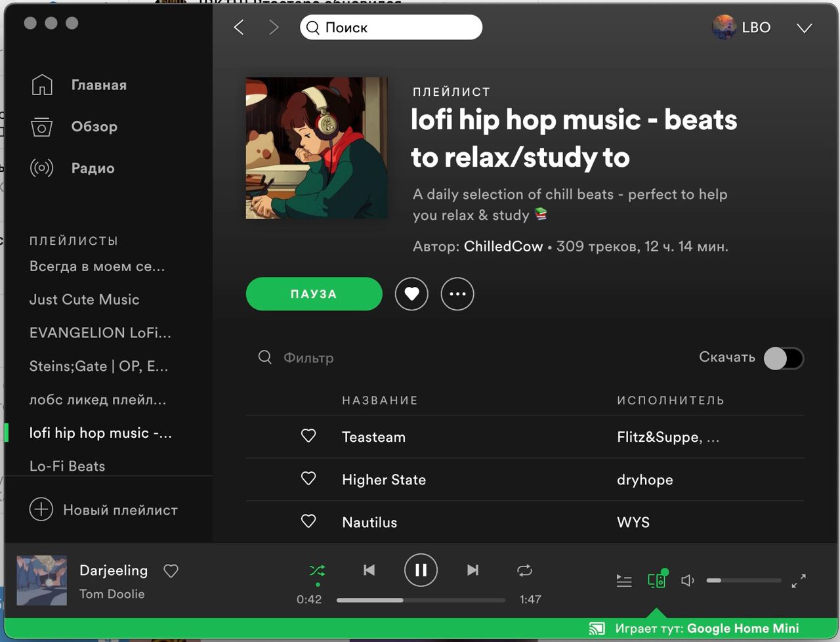This screenshot has height=642, width=840.
Task: Sort by the НАЗВАНИЕ column header
Action: coord(380,400)
